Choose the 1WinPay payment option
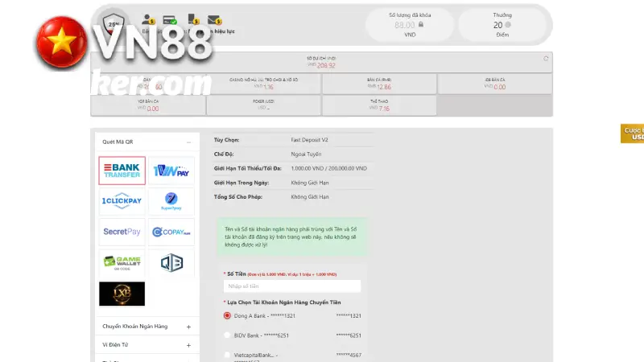Viewport: 644px width, 362px height. click(171, 171)
